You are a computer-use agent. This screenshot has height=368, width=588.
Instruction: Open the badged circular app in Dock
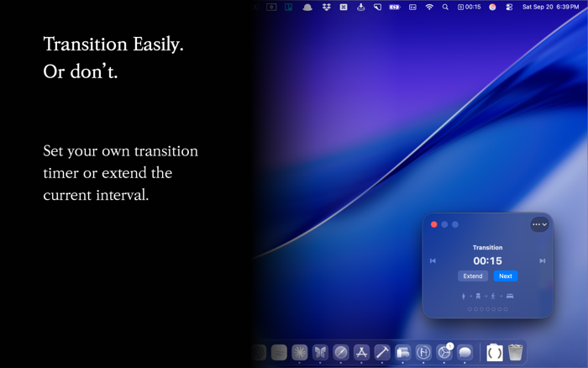click(444, 352)
